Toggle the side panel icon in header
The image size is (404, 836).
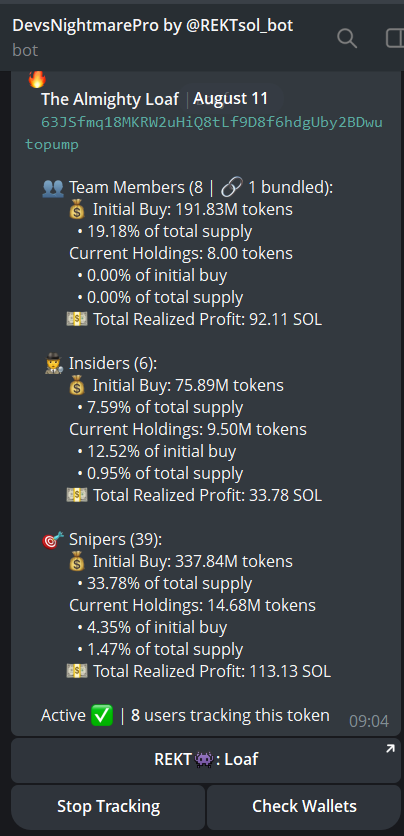pos(394,38)
